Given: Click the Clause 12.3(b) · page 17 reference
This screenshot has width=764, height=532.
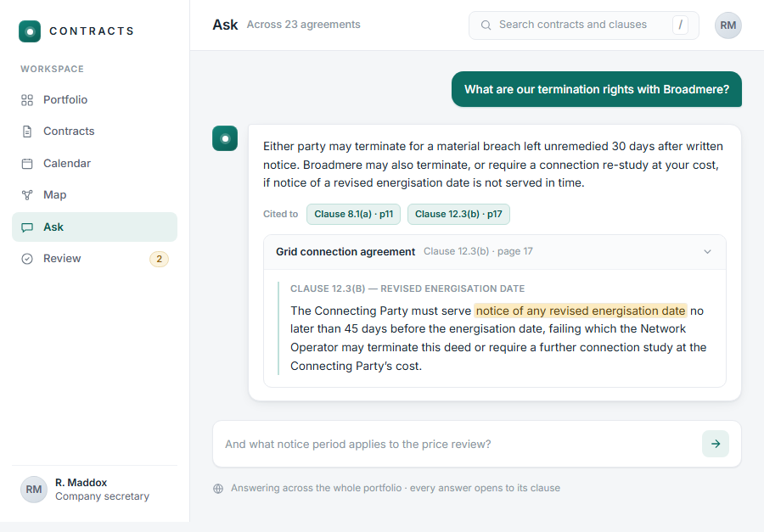Looking at the screenshot, I should [478, 251].
